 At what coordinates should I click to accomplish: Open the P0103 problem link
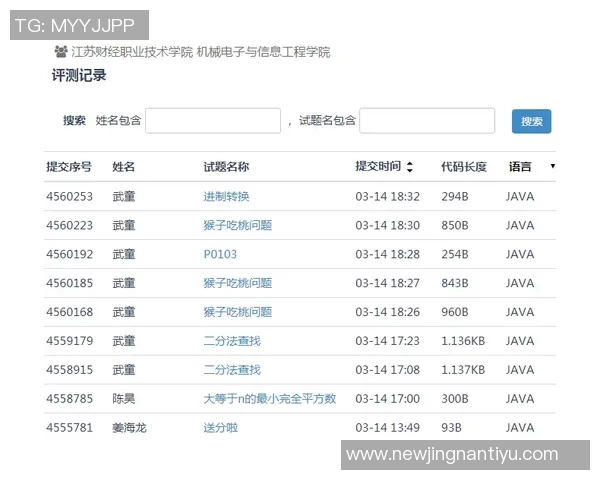220,254
